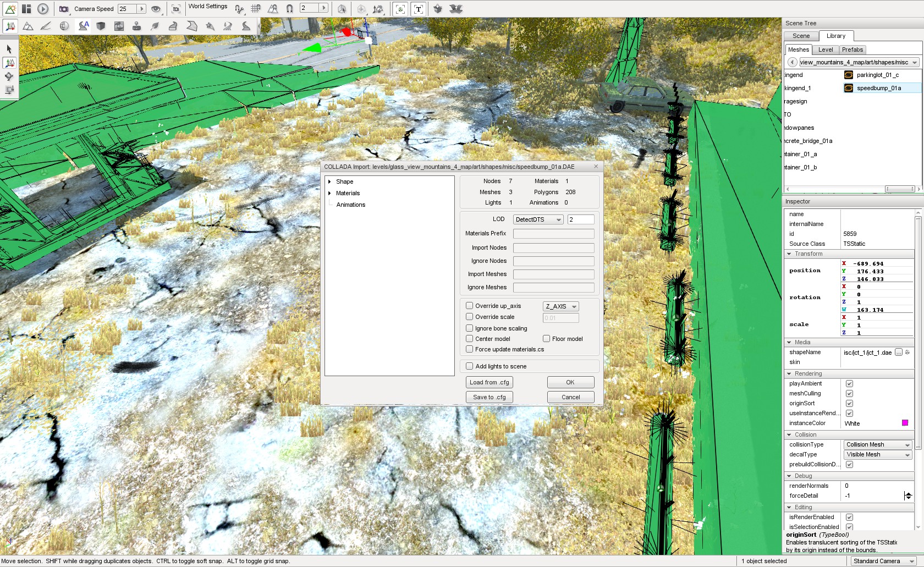924x567 pixels.
Task: Open Standard Camera dropdown in status bar
Action: point(884,561)
